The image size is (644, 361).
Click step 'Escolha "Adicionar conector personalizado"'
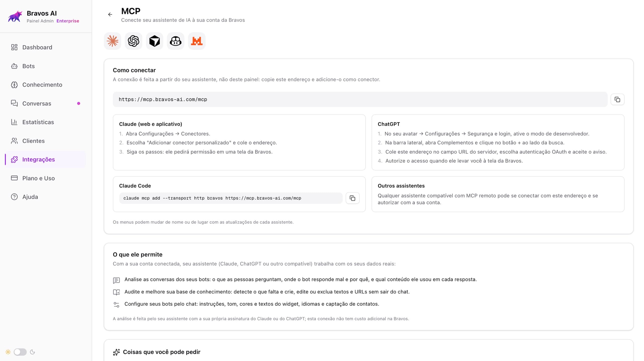[202, 143]
